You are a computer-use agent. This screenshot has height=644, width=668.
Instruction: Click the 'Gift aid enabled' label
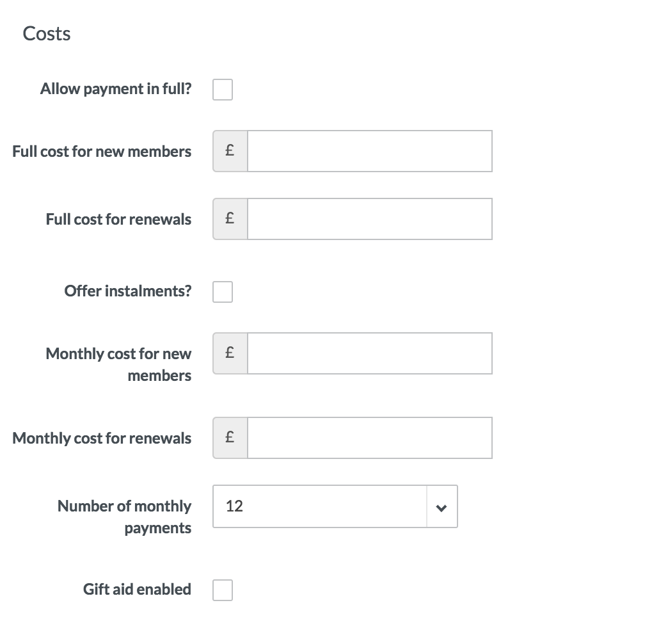tap(137, 590)
